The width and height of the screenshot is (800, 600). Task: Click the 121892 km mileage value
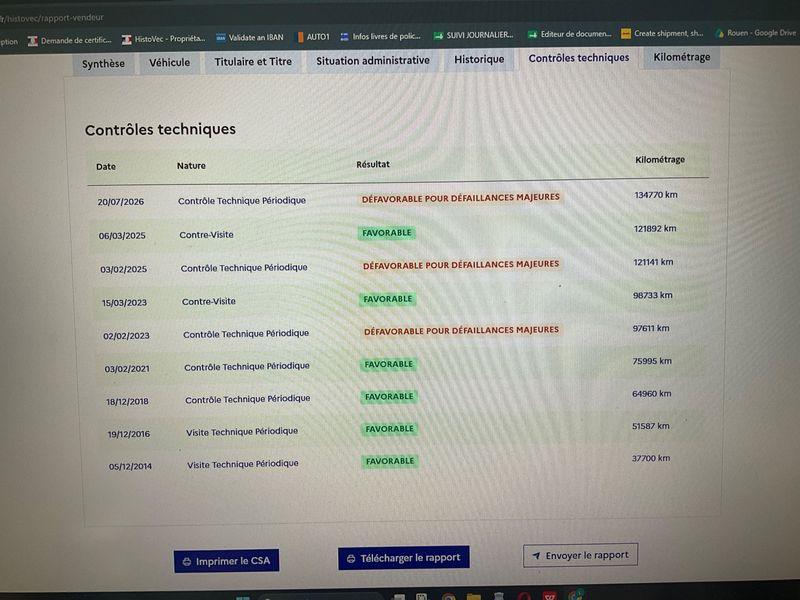(655, 229)
